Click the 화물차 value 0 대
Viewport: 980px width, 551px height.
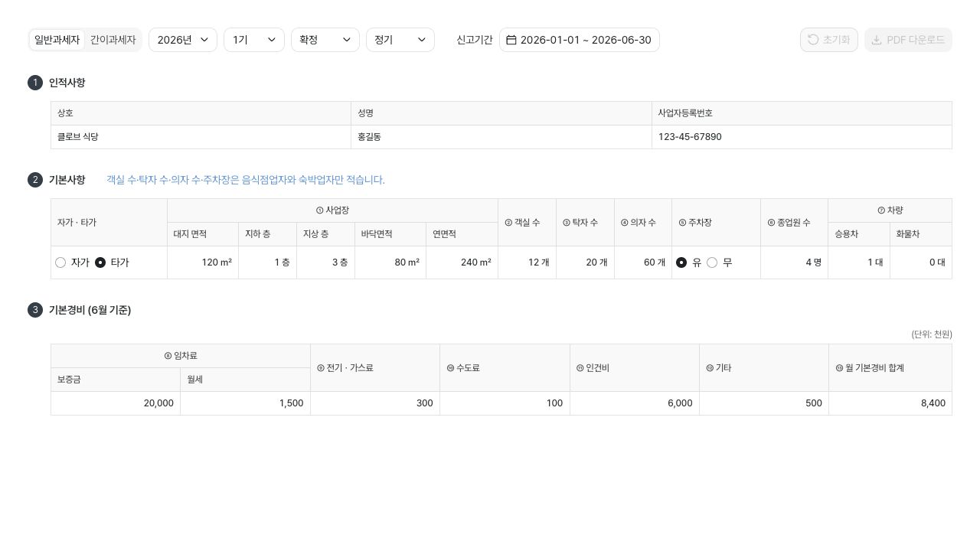click(x=921, y=262)
